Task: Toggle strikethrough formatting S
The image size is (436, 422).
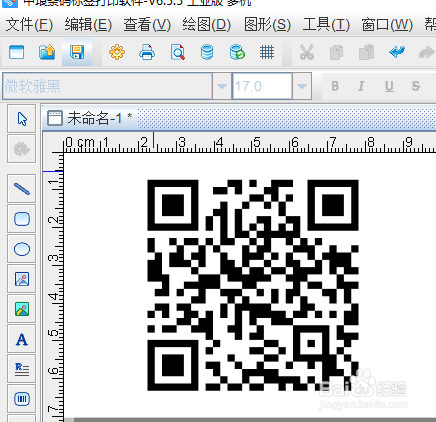Action: click(416, 86)
